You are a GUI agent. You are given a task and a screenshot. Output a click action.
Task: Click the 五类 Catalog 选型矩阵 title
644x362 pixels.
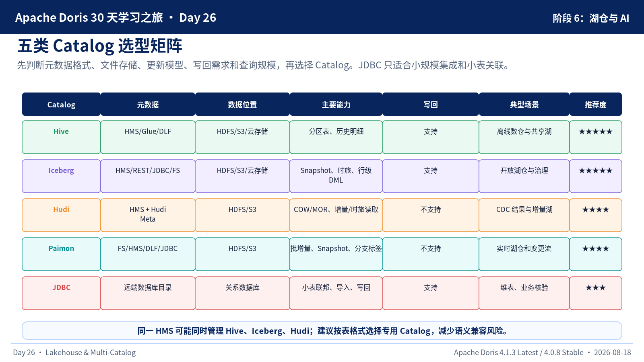100,46
